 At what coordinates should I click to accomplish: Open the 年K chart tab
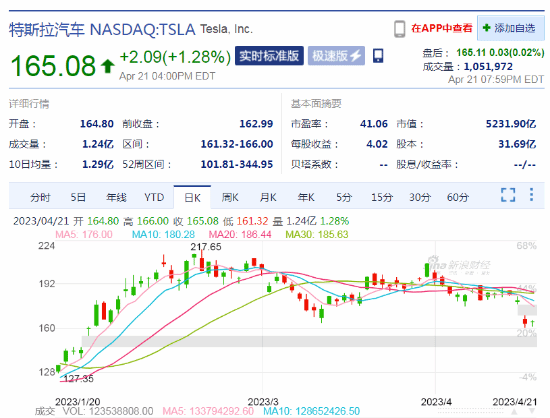click(306, 197)
